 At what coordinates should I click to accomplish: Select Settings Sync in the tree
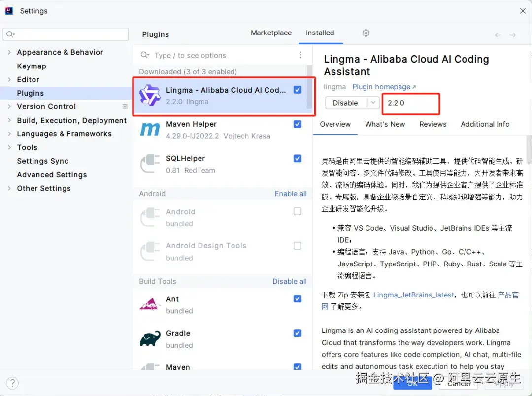point(43,161)
